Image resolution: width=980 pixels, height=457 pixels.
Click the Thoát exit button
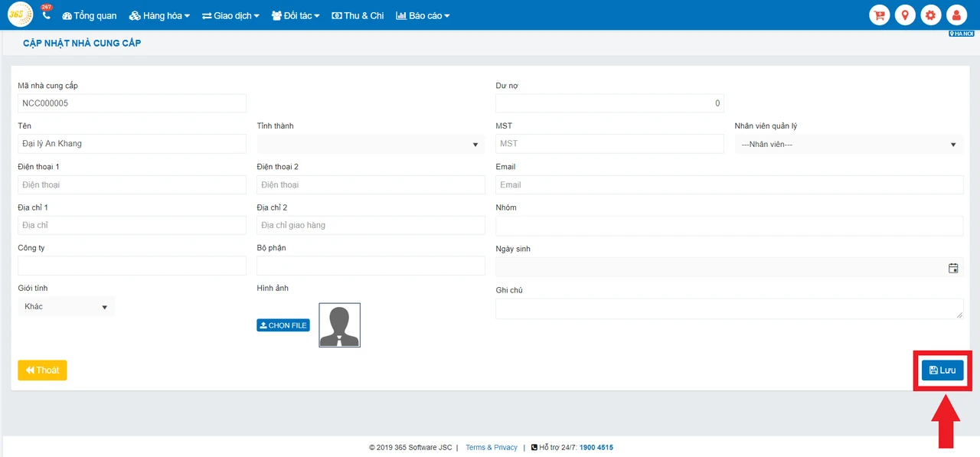(x=42, y=370)
